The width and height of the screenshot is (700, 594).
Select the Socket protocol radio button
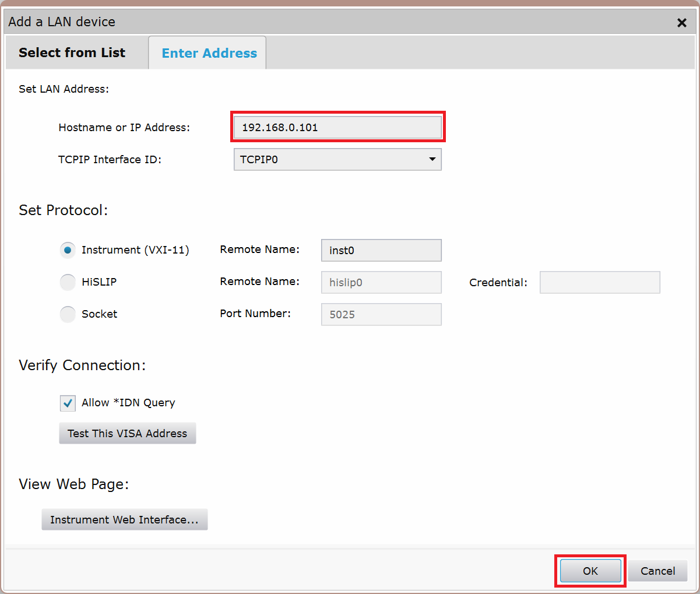click(x=68, y=314)
